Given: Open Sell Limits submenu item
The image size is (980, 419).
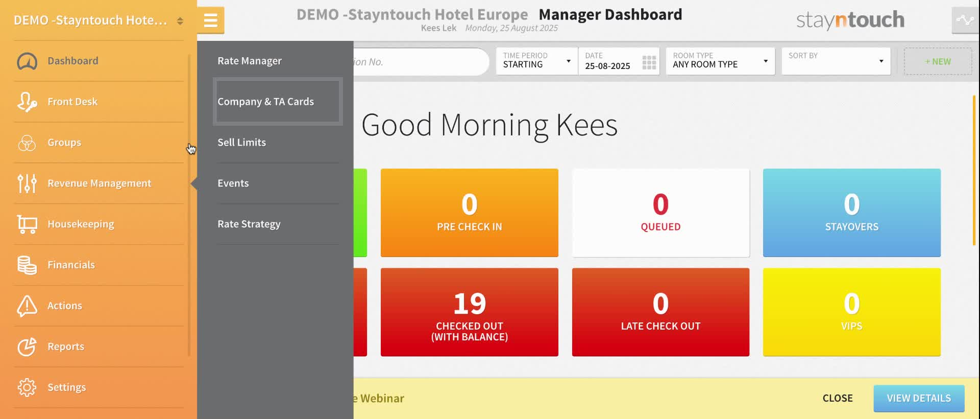Looking at the screenshot, I should click(278, 143).
